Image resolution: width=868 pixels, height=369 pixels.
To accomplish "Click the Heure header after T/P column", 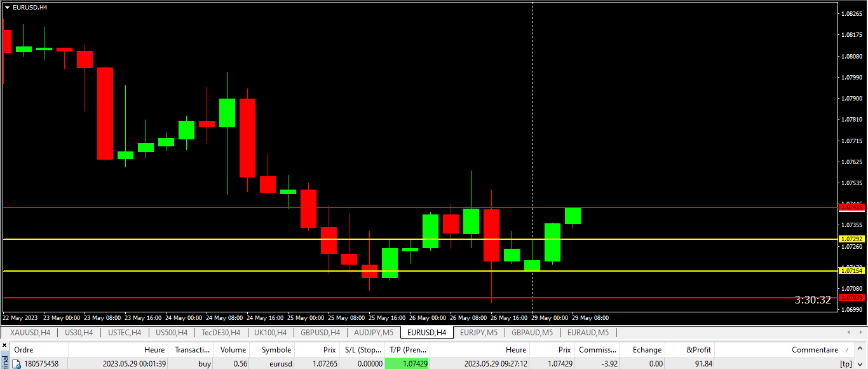I will pos(480,350).
